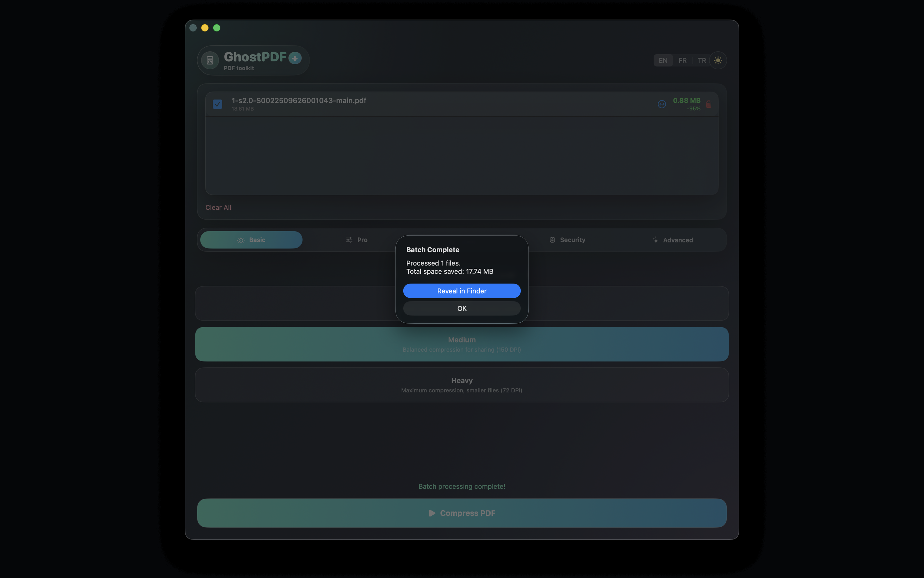This screenshot has width=924, height=578.
Task: Click the play icon on Compress PDF
Action: pos(432,513)
